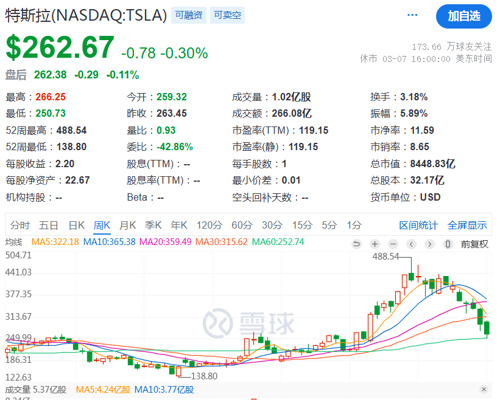Click the MA10:365.38 moving average label
The height and width of the screenshot is (400, 500).
[109, 242]
